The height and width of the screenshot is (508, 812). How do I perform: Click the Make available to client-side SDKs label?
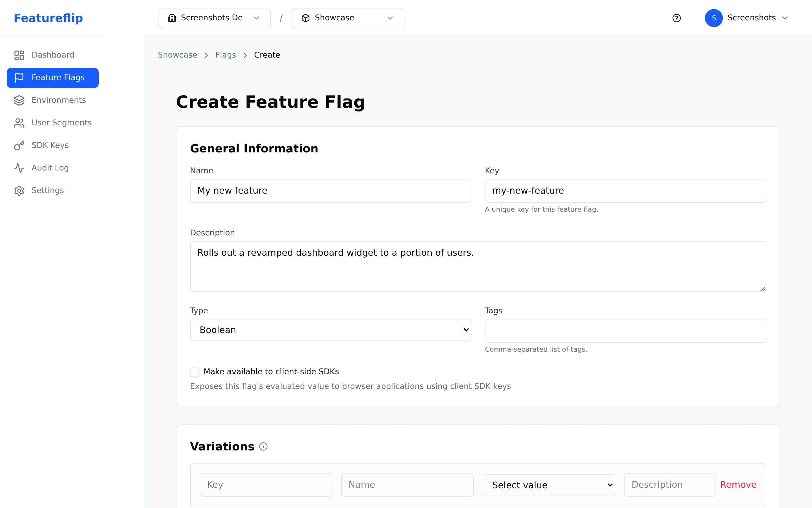tap(271, 372)
